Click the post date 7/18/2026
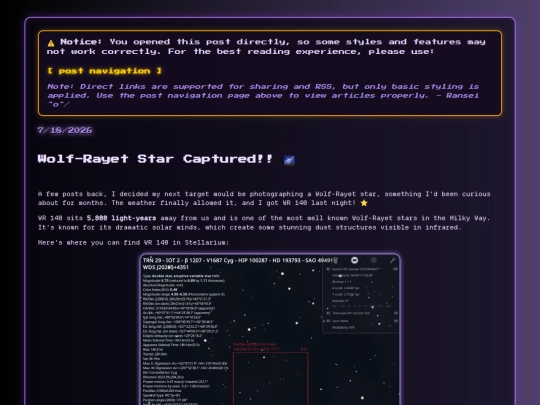This screenshot has width=540, height=405. tap(65, 130)
